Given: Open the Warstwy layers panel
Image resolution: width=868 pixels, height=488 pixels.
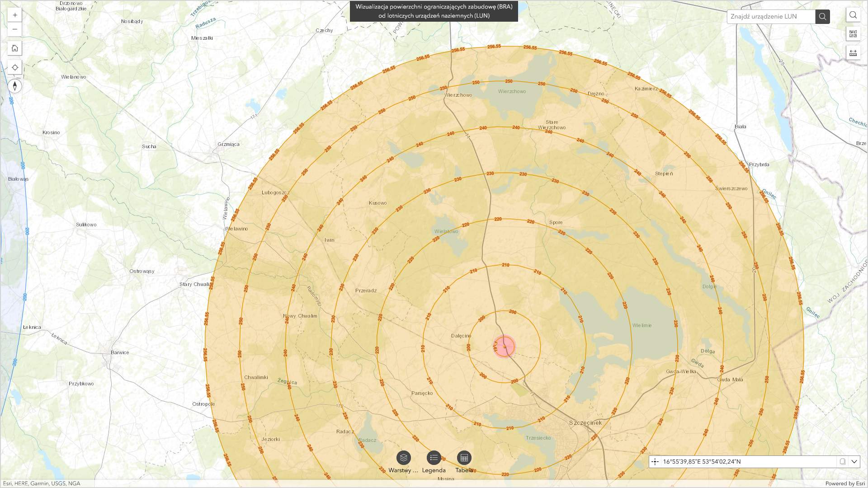Looking at the screenshot, I should coord(403,458).
